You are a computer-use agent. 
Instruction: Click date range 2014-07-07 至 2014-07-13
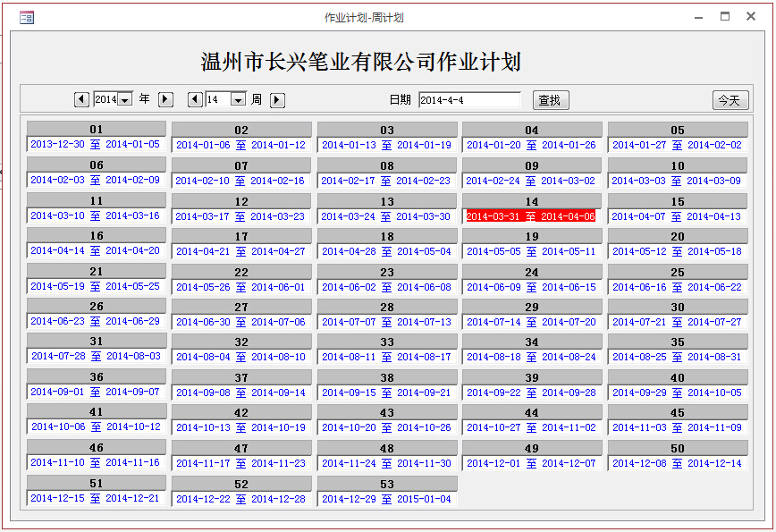pyautogui.click(x=386, y=322)
